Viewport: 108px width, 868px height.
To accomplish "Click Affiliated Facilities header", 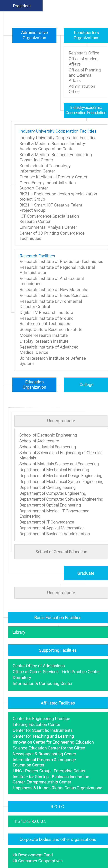I will tap(58, 703).
